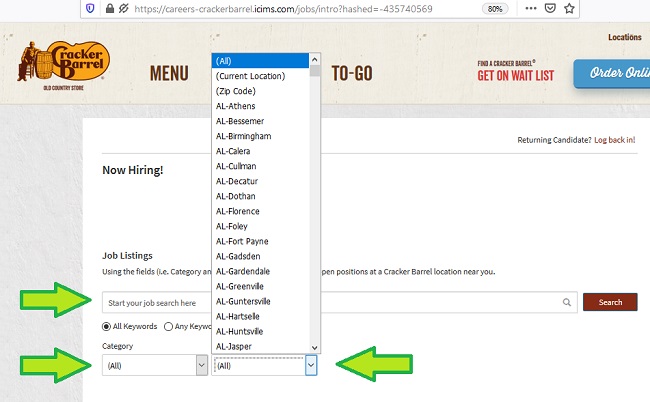This screenshot has width=650, height=402.
Task: Select the (All) option in the location list
Action: 260,61
